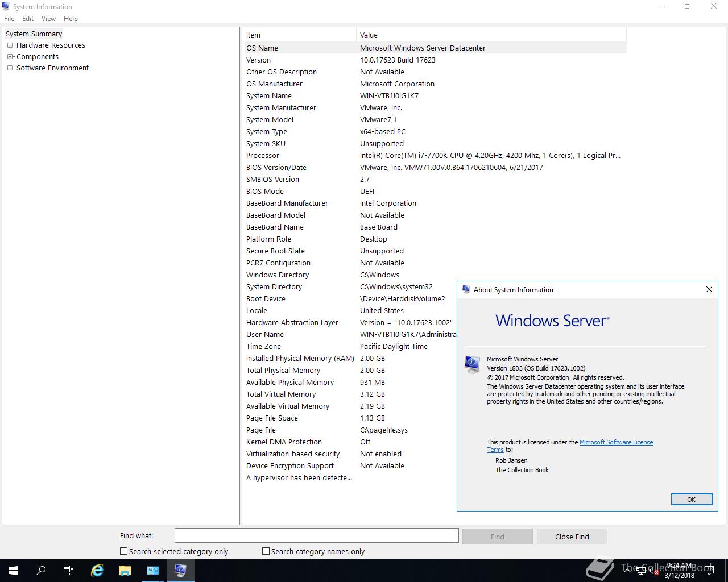Select Software Environment tree label
Image resolution: width=728 pixels, height=582 pixels.
pyautogui.click(x=52, y=68)
